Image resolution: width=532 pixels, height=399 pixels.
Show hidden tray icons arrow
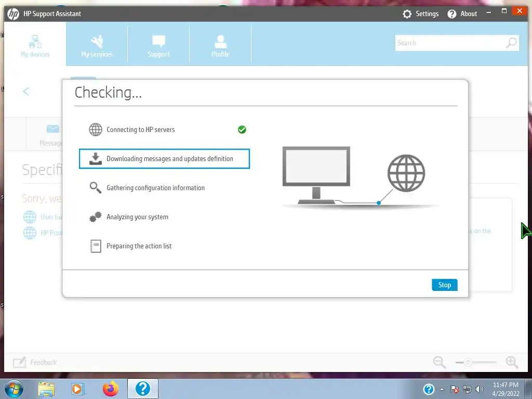tap(442, 390)
